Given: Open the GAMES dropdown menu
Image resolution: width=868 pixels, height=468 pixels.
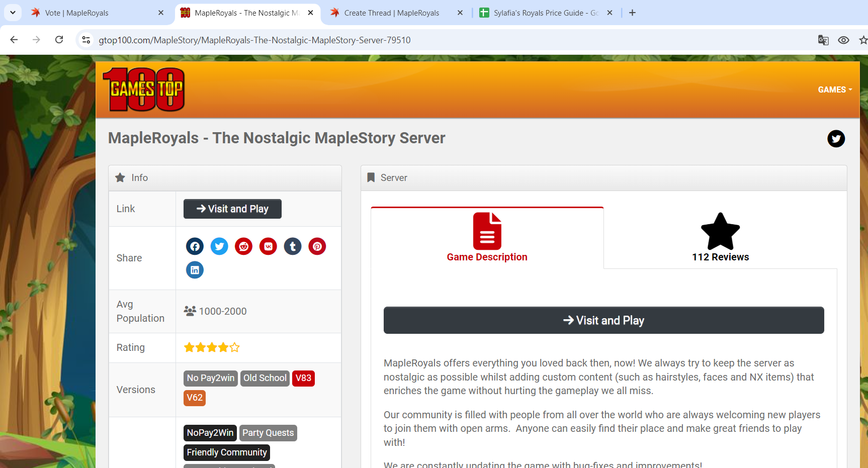Looking at the screenshot, I should pos(835,89).
